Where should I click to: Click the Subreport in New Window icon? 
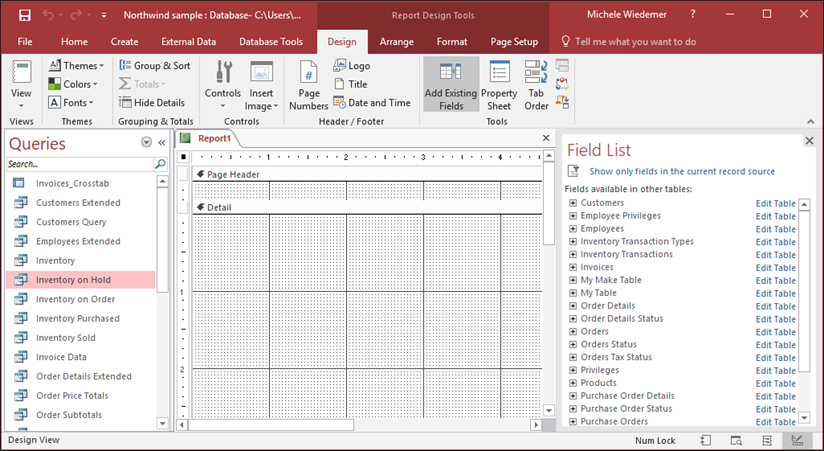click(562, 66)
